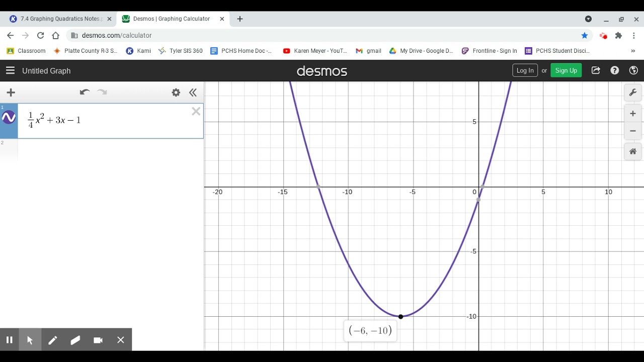Open the language globe menu
The width and height of the screenshot is (644, 362).
(633, 70)
